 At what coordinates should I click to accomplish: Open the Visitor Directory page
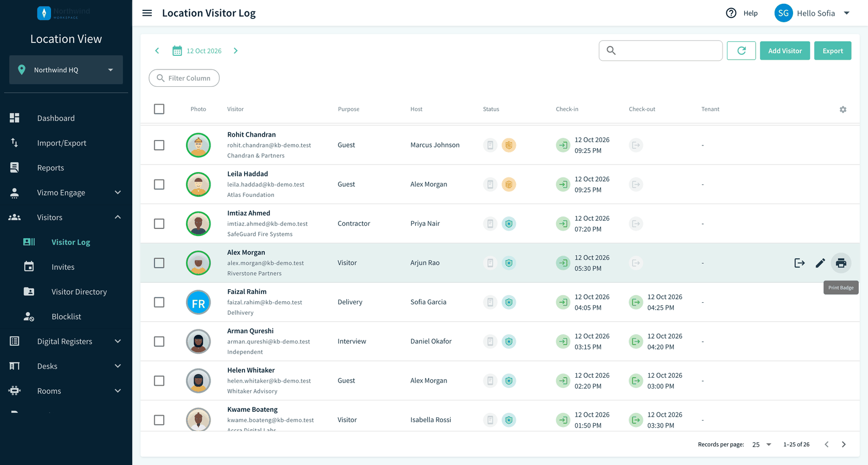pos(79,292)
